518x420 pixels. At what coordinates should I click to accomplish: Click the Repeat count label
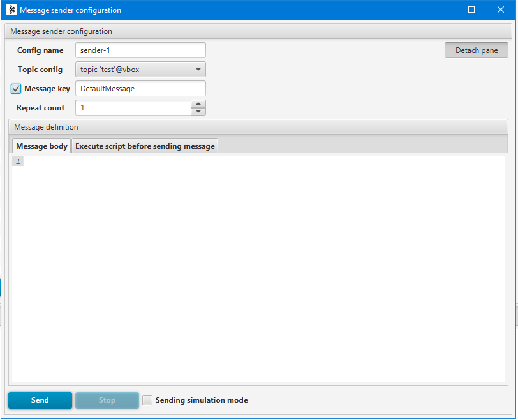pos(41,108)
